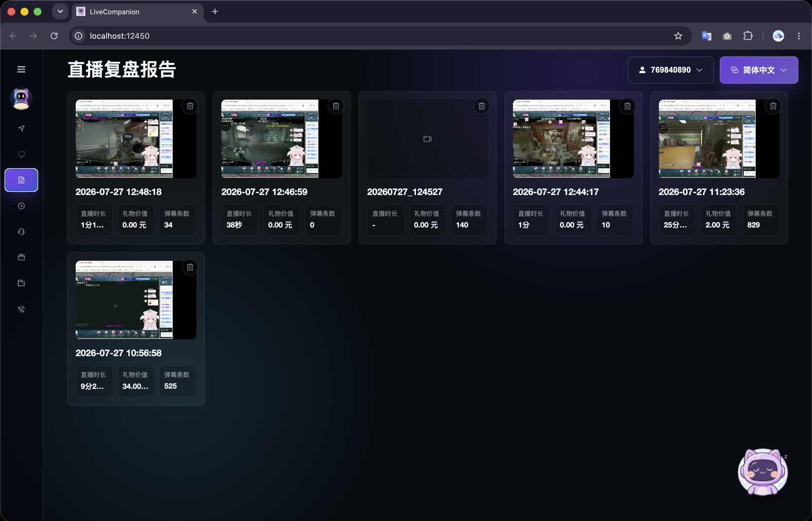Open the 简体中文 language dropdown
Viewport: 812px width, 521px height.
[x=759, y=70]
